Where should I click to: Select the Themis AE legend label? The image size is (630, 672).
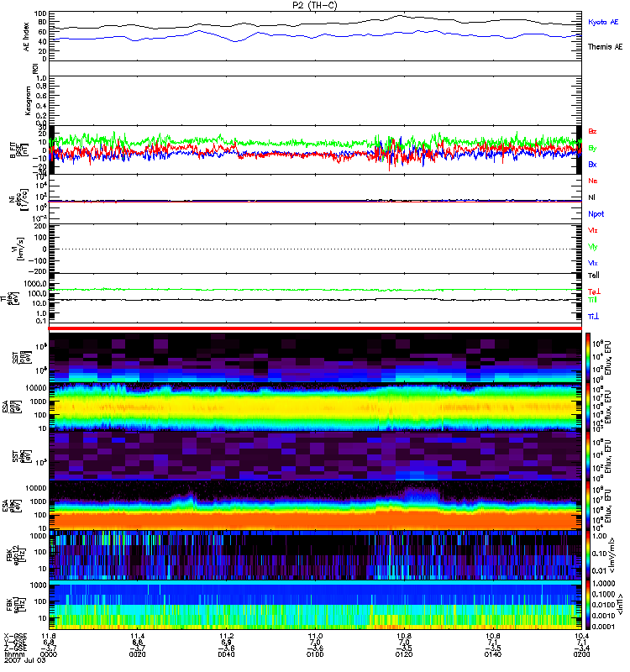[605, 47]
